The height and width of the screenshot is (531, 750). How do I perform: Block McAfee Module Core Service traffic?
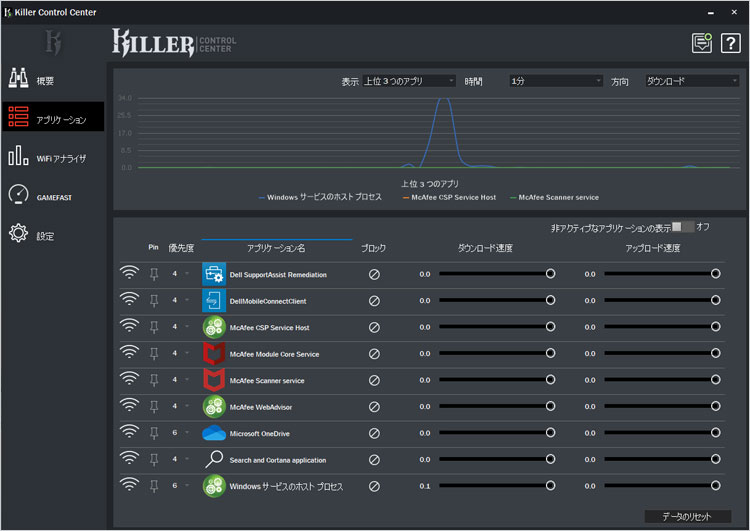point(374,354)
